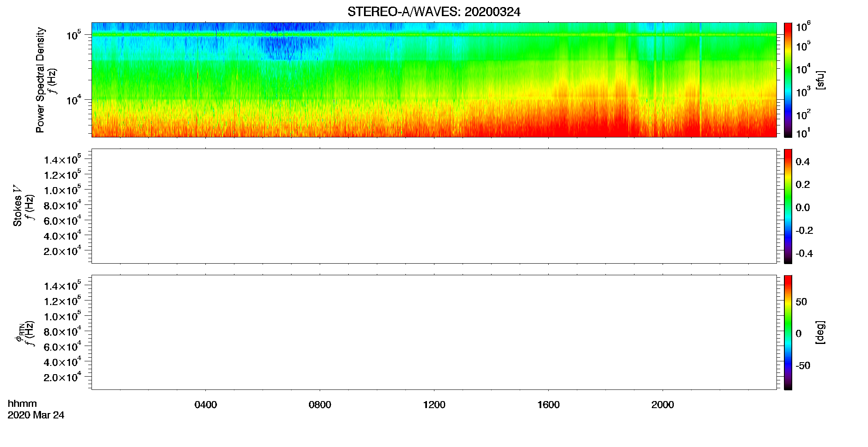Click the empty Stokes V plot panel
Image resolution: width=868 pixels, height=447 pixels.
(x=434, y=206)
